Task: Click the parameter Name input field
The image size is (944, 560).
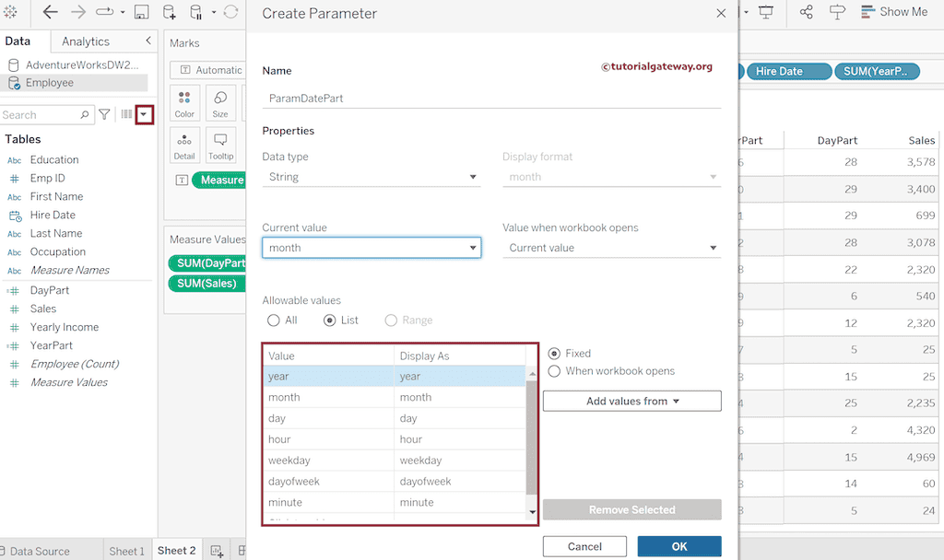Action: click(491, 98)
